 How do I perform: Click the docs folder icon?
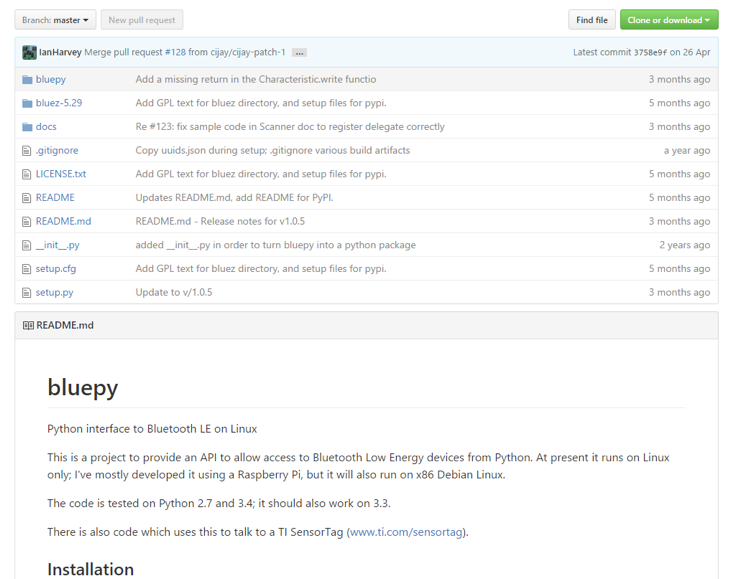point(27,127)
